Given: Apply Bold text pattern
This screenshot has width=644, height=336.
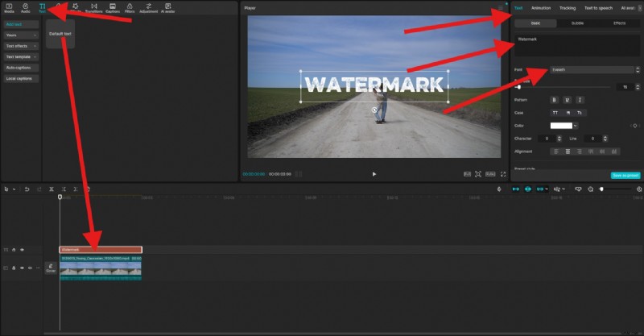Looking at the screenshot, I should (554, 100).
